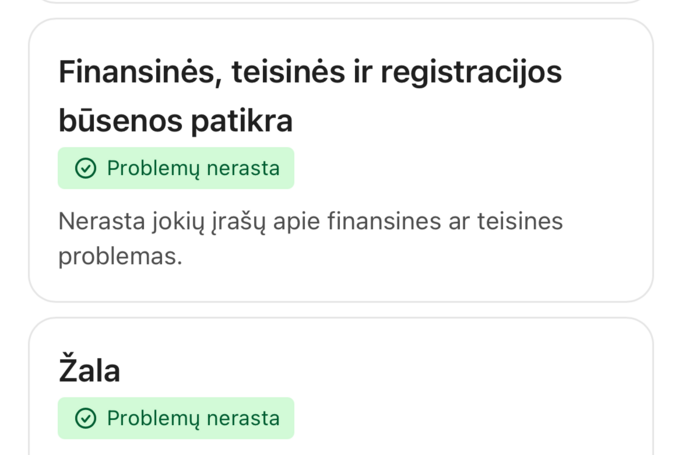Click the checkmark icon in the Žala badge

(x=86, y=418)
